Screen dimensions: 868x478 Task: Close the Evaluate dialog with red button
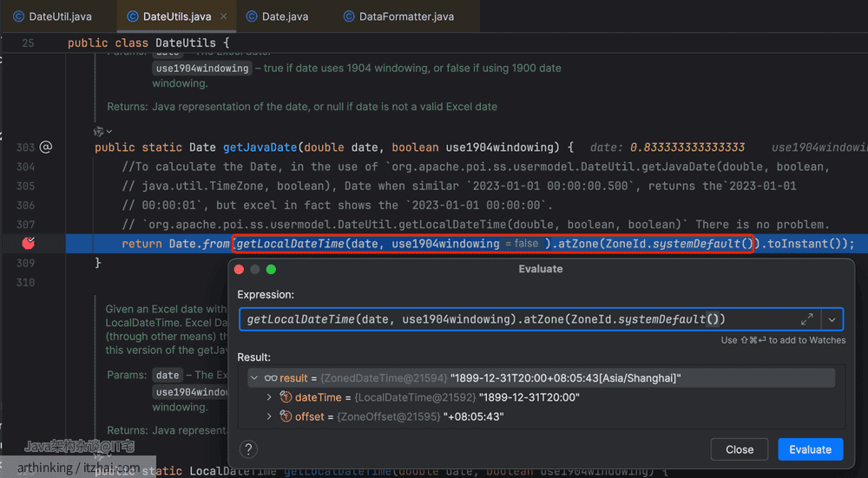240,270
